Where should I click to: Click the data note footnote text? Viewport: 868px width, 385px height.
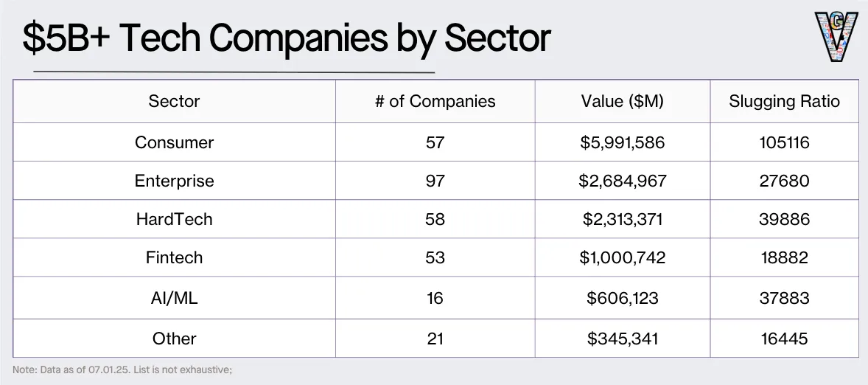point(122,370)
